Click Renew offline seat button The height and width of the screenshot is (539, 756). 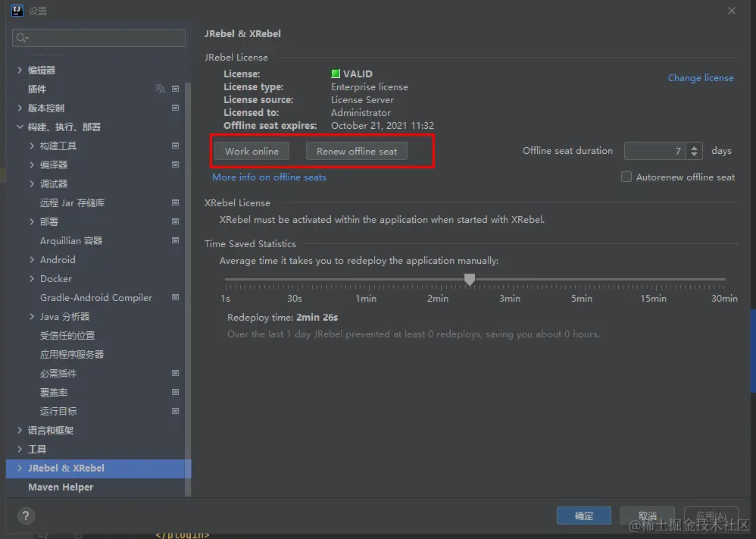(x=357, y=151)
